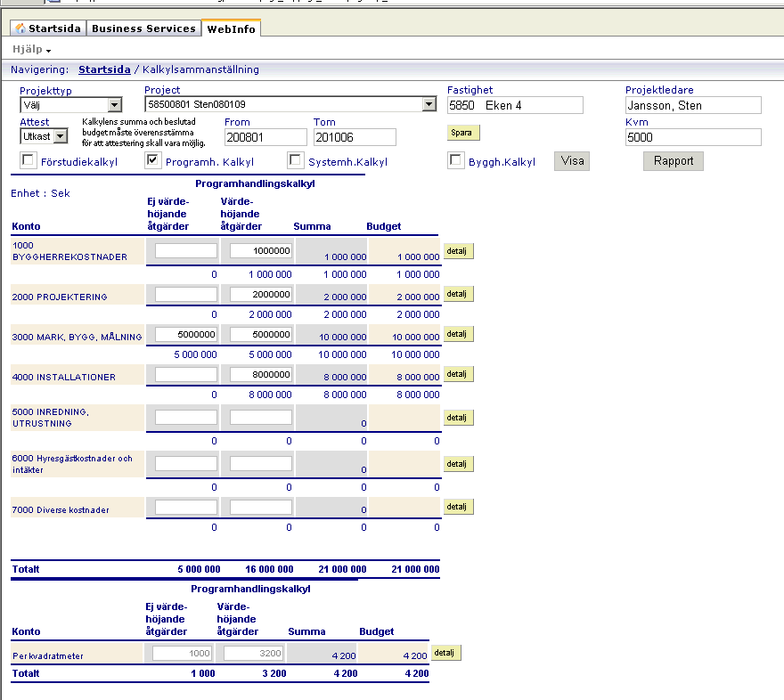Click the Spara button

click(x=463, y=133)
